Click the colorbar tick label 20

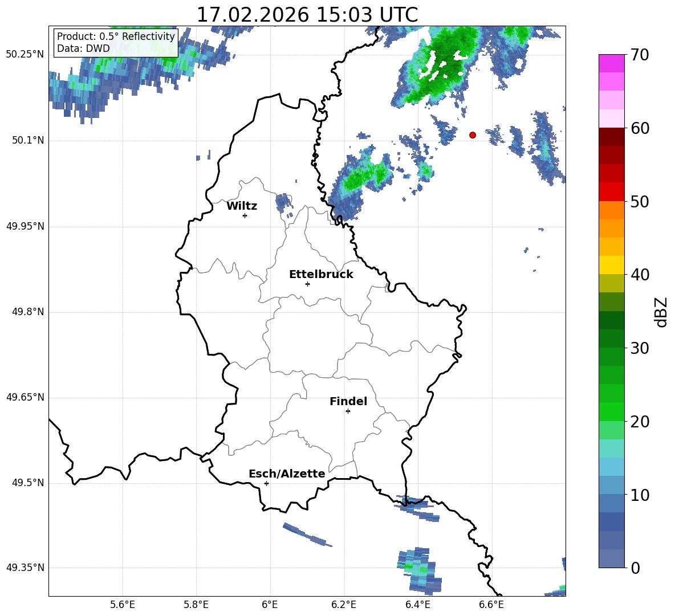tap(640, 422)
